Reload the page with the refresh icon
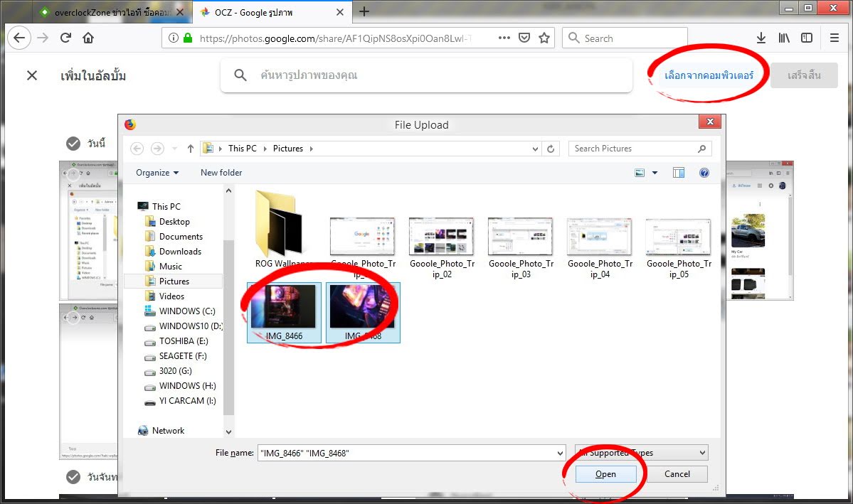This screenshot has width=853, height=504. pyautogui.click(x=65, y=38)
